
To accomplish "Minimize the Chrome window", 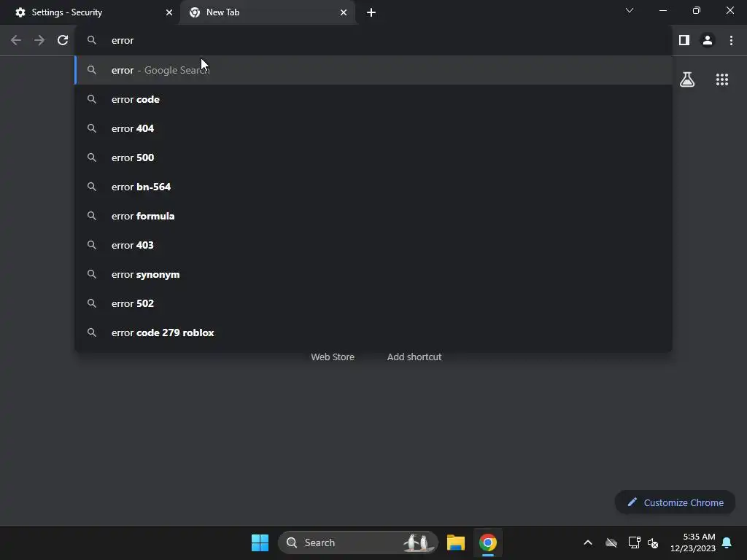I will click(x=662, y=10).
